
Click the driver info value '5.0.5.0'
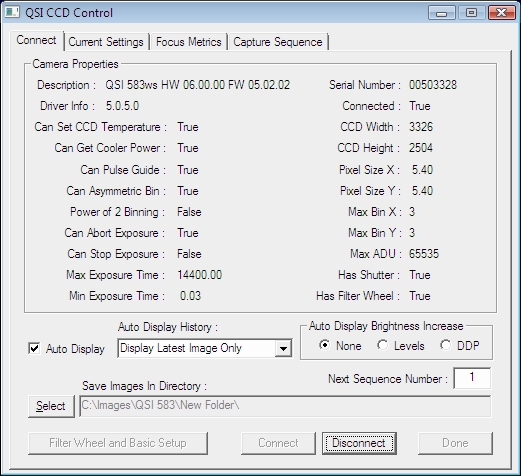tap(122, 106)
